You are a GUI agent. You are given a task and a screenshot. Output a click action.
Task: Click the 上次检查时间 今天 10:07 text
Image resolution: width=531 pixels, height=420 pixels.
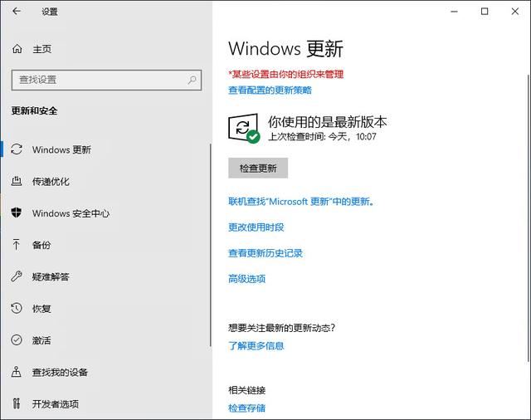(x=322, y=136)
